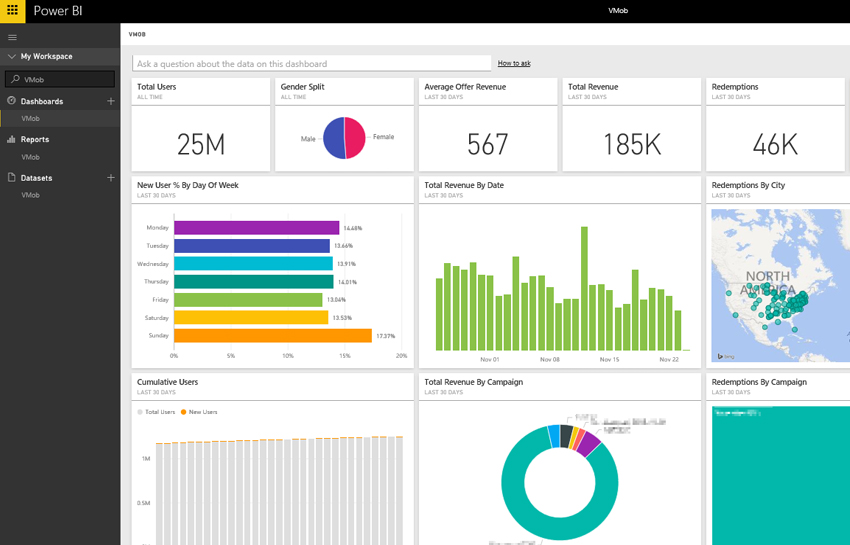
Task: Click Total Users legend marker
Action: pyautogui.click(x=140, y=412)
